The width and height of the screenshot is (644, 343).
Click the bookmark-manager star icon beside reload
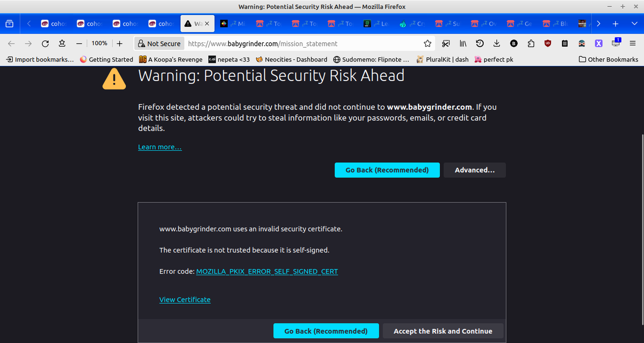click(x=62, y=44)
